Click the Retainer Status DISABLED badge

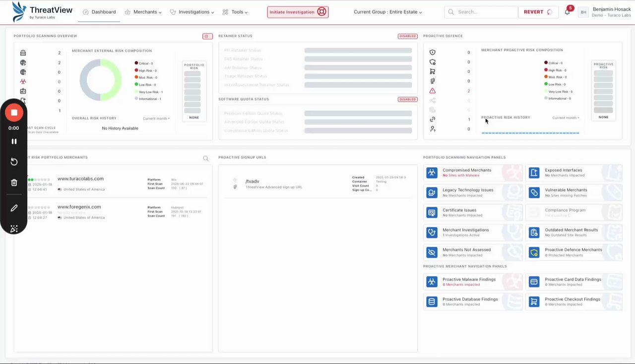click(x=407, y=36)
